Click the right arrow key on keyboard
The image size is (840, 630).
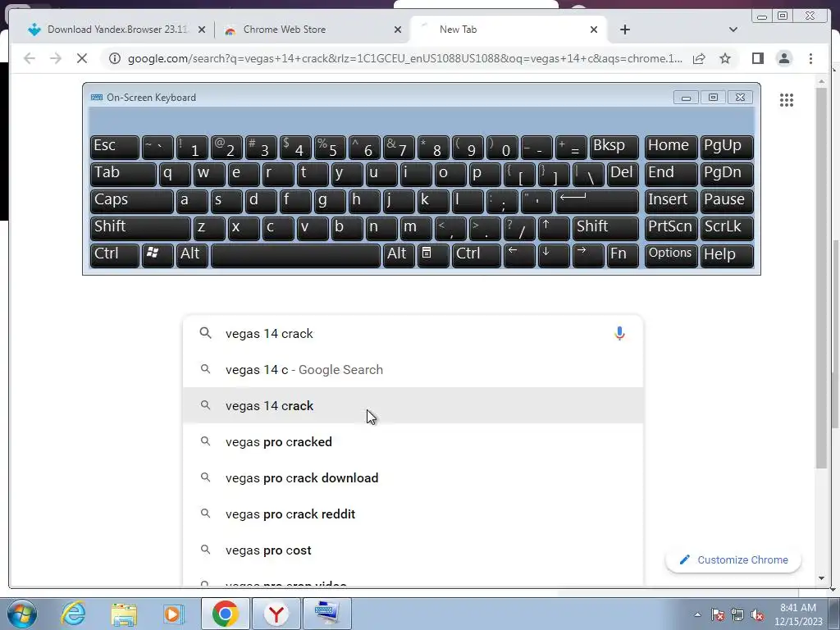click(x=587, y=255)
